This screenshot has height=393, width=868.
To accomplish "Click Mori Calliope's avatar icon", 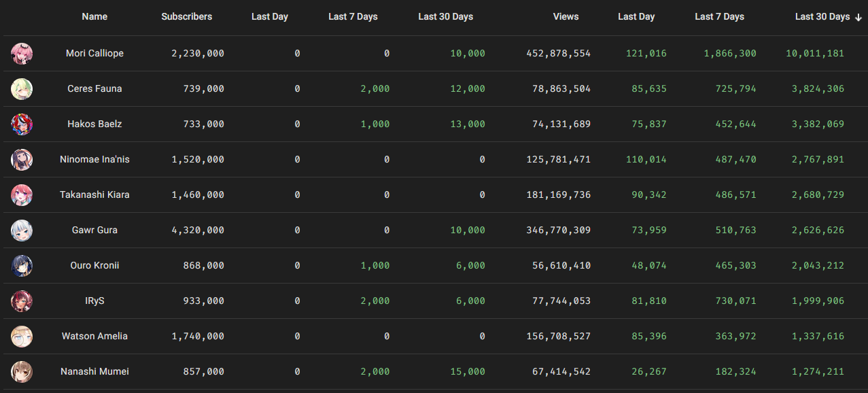I will pyautogui.click(x=22, y=54).
